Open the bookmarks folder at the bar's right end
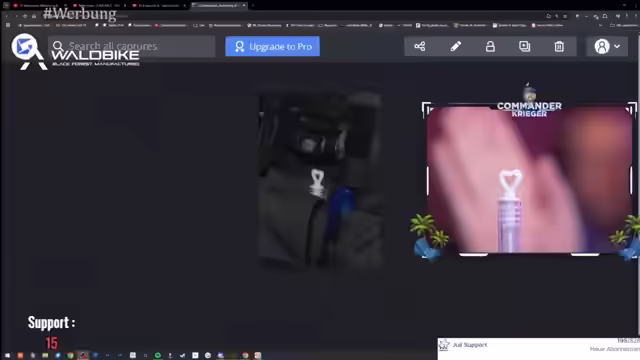The width and height of the screenshot is (640, 360). coord(624,25)
